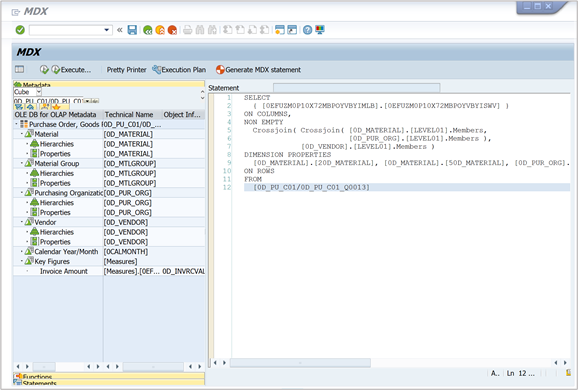This screenshot has width=578, height=390.
Task: Click the Ln 12 status bar indicator
Action: coord(520,373)
